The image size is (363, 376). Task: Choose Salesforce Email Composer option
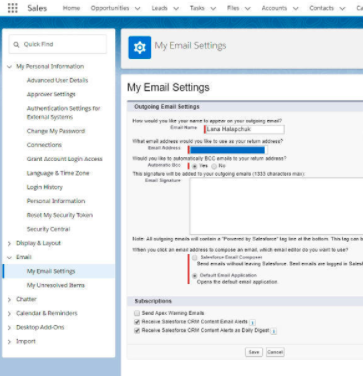tap(195, 257)
